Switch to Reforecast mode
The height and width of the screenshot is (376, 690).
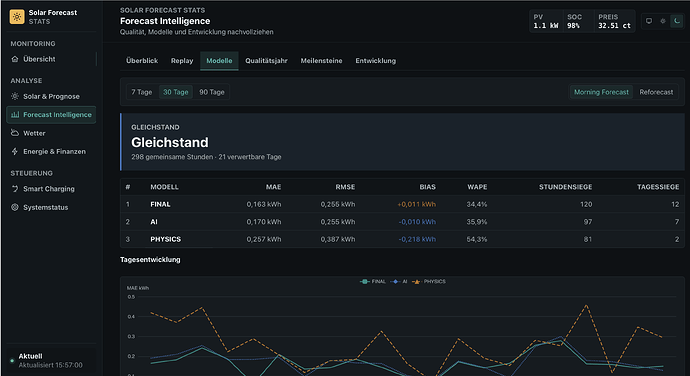[656, 92]
